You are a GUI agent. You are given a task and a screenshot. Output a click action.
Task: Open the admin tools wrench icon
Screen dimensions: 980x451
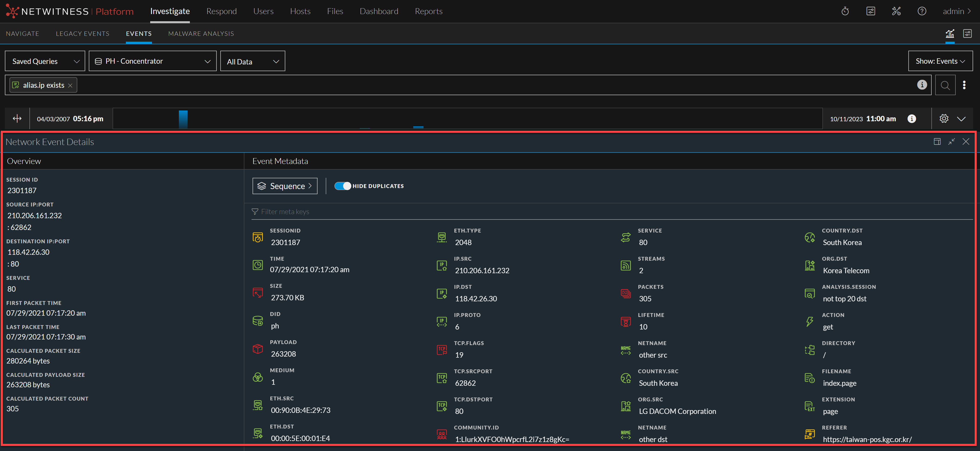pyautogui.click(x=896, y=11)
